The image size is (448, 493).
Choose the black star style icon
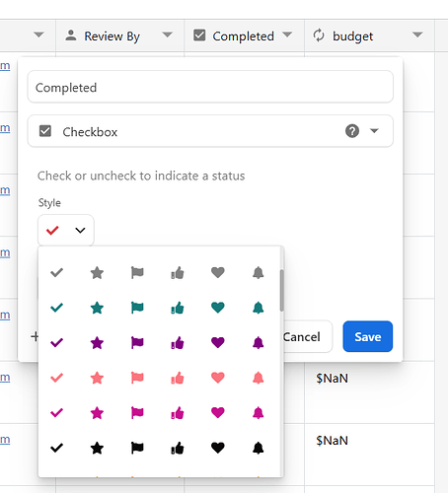[x=97, y=448]
